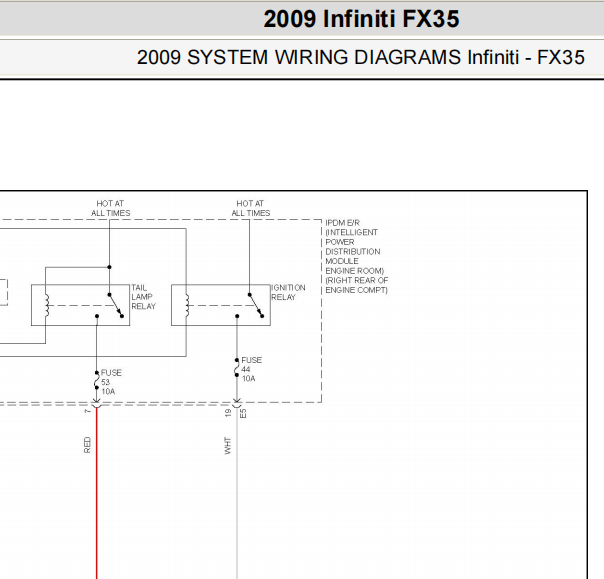
Task: Click the white wire below pin 19
Action: click(237, 493)
